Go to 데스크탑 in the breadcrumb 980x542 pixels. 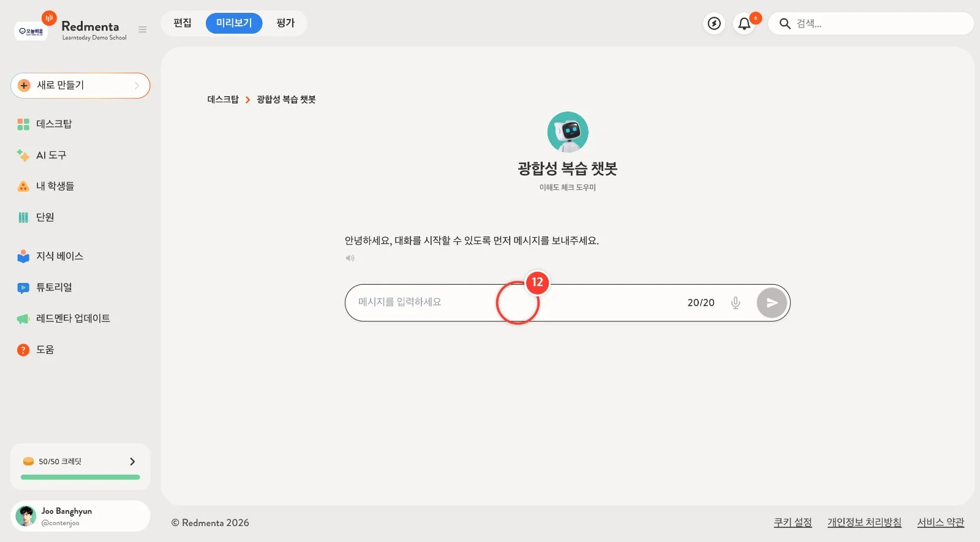pyautogui.click(x=223, y=99)
